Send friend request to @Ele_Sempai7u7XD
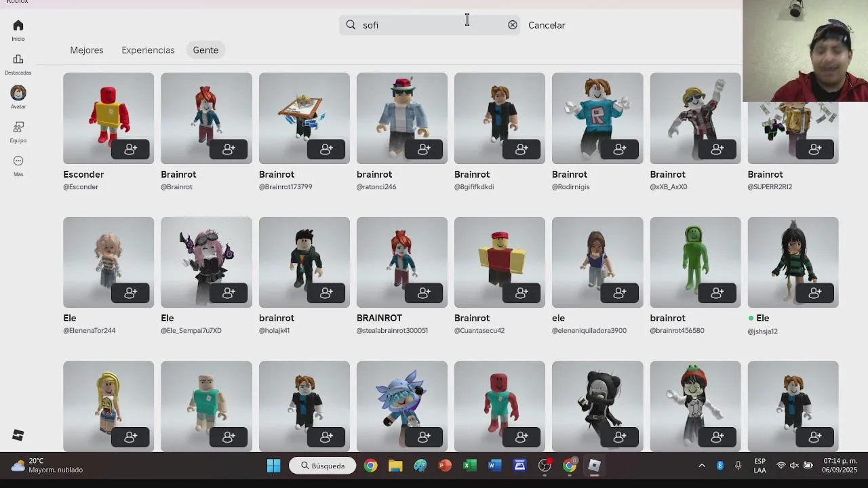Viewport: 868px width, 488px height. pos(229,293)
